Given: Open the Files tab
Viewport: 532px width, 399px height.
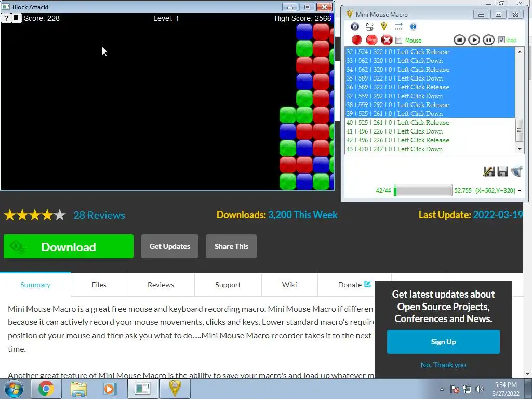Looking at the screenshot, I should pos(99,285).
